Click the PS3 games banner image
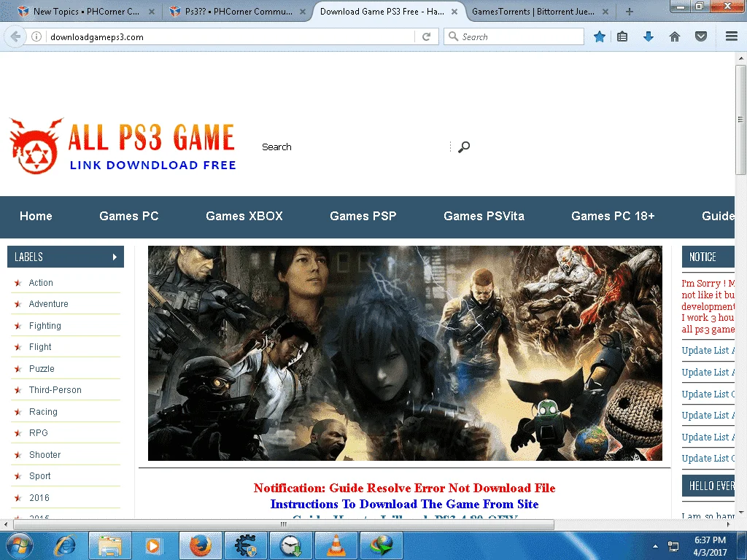This screenshot has height=560, width=747. 405,353
